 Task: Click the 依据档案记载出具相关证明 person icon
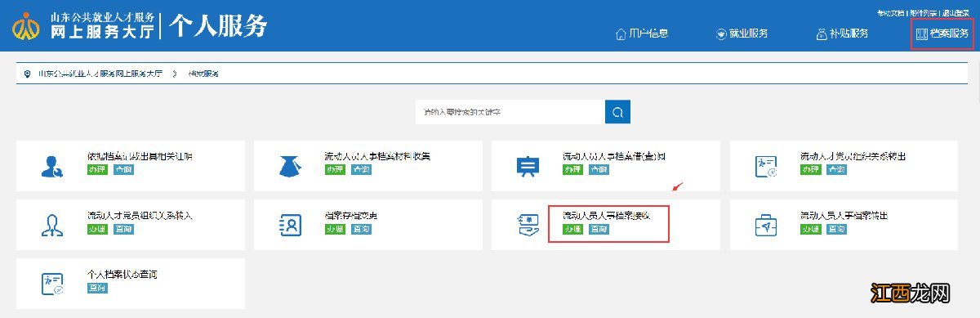(51, 166)
